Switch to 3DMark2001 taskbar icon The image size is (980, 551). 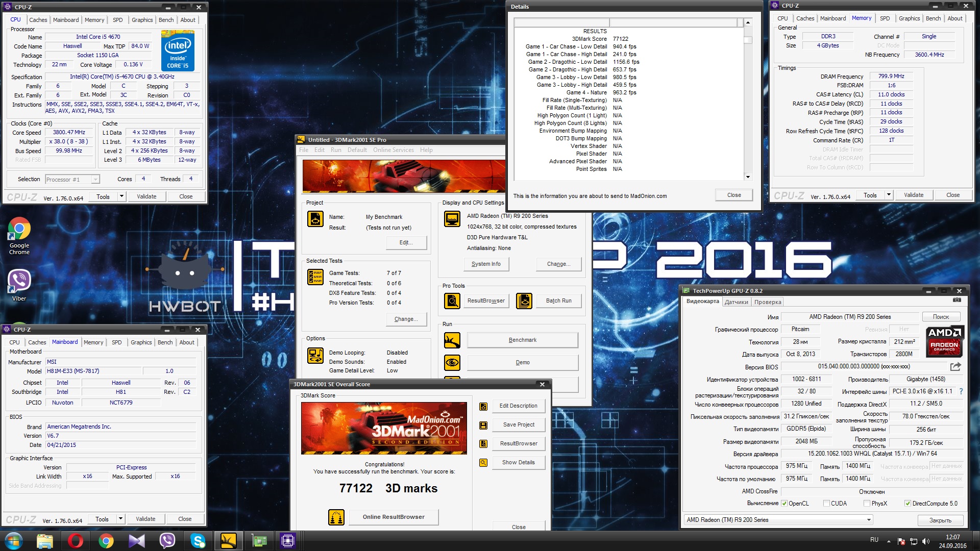point(228,541)
